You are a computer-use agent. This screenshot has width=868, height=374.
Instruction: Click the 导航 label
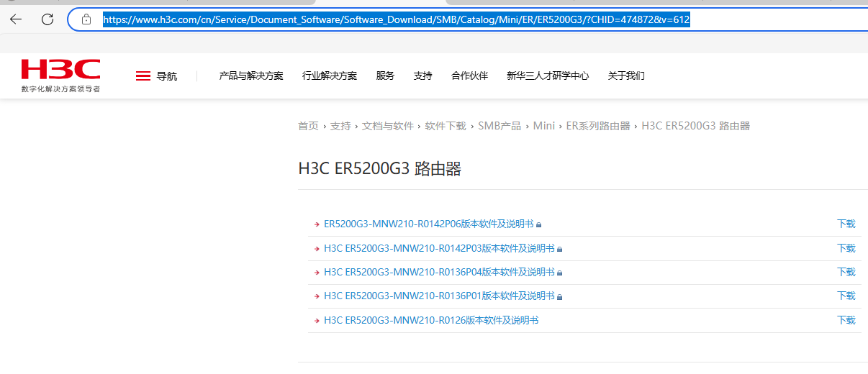[167, 76]
